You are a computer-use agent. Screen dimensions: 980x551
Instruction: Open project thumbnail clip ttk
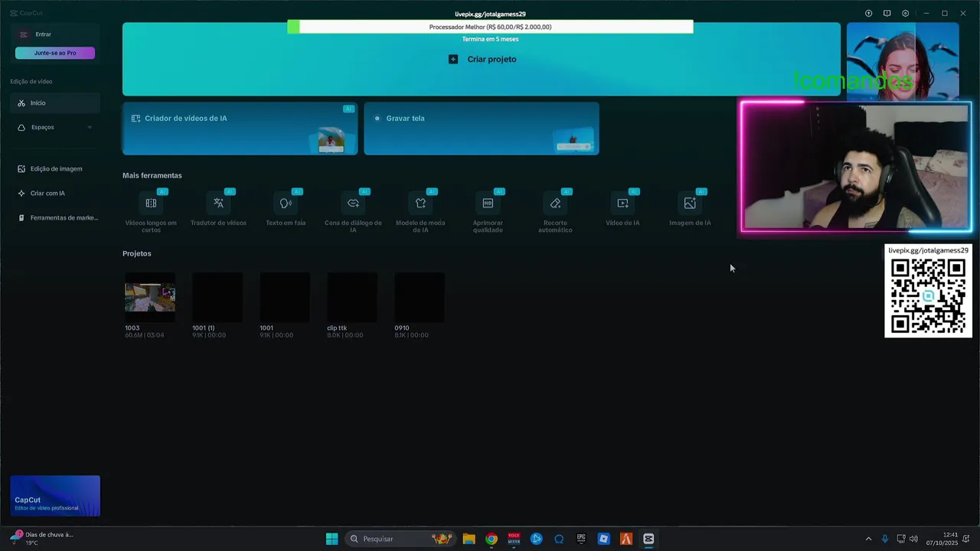pos(352,297)
